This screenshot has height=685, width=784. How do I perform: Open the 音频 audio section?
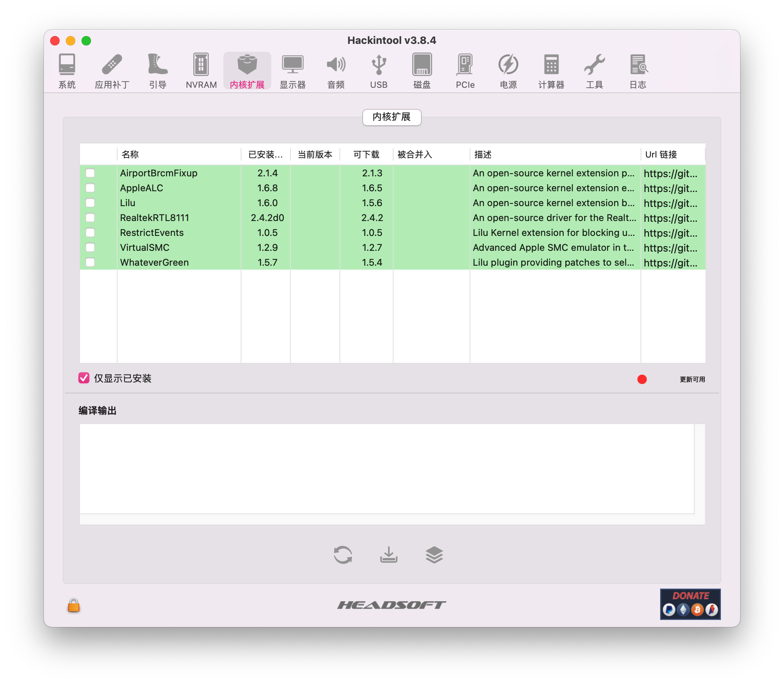click(x=336, y=71)
